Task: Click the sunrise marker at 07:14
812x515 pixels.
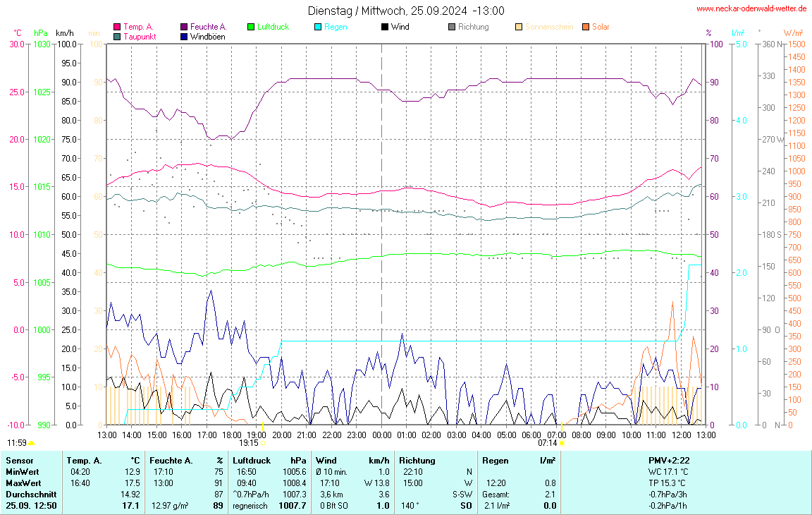Action: tap(562, 443)
